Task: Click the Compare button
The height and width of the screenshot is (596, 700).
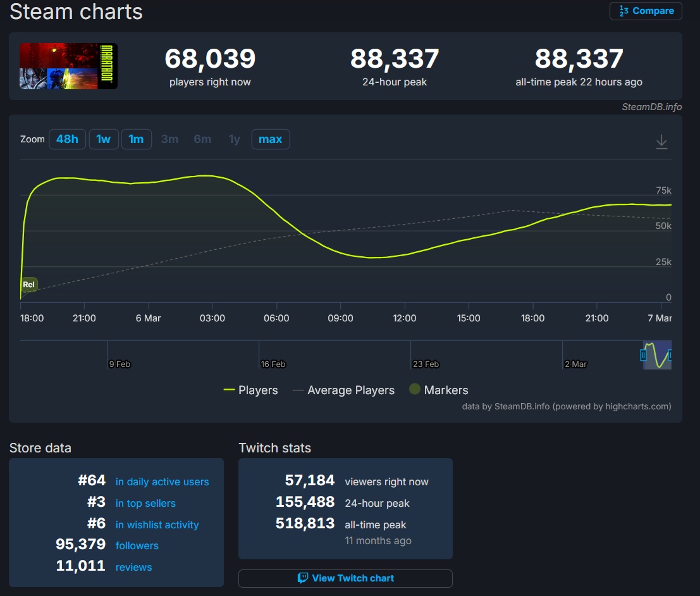Action: [x=646, y=11]
